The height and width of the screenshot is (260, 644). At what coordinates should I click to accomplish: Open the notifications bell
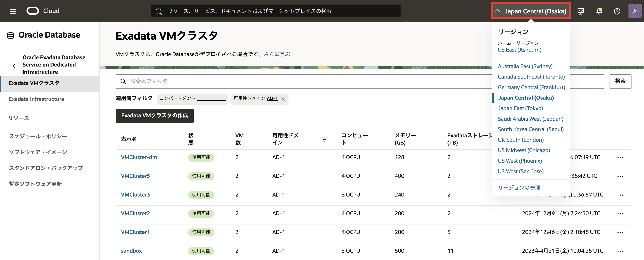(599, 11)
